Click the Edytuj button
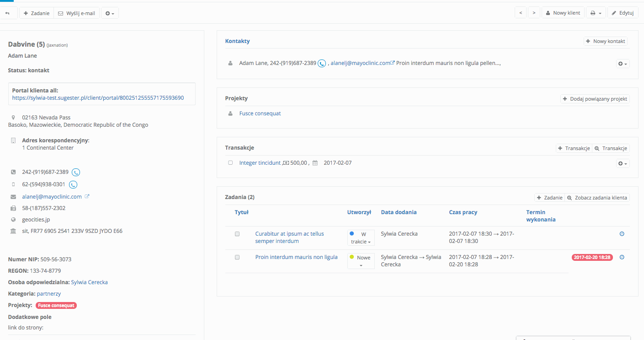 [x=623, y=13]
